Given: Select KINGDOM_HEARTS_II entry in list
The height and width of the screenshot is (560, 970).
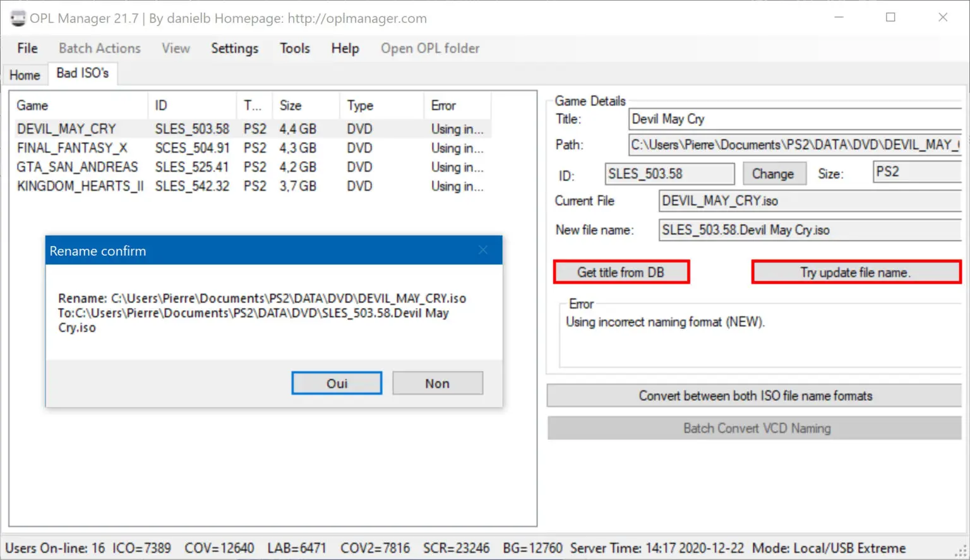Looking at the screenshot, I should pos(80,186).
